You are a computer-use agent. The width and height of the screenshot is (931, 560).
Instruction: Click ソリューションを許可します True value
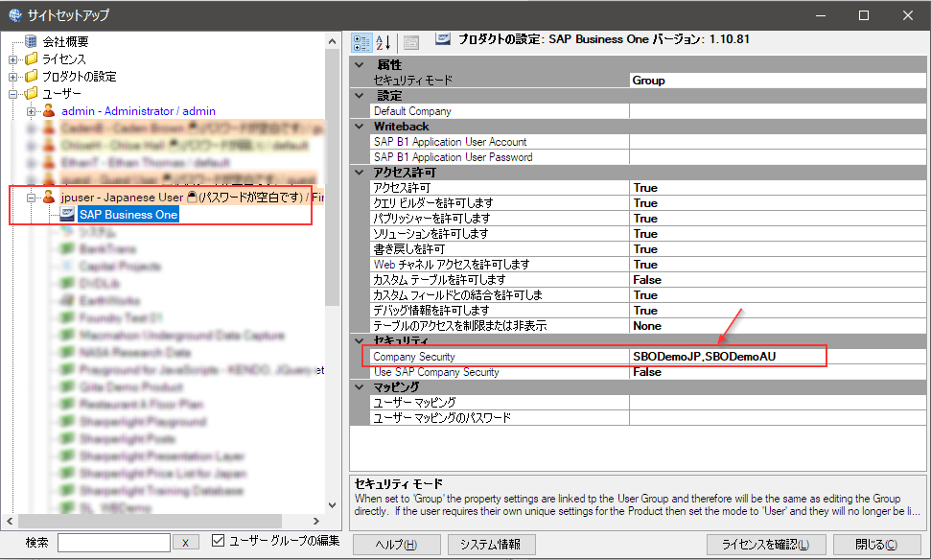point(778,234)
